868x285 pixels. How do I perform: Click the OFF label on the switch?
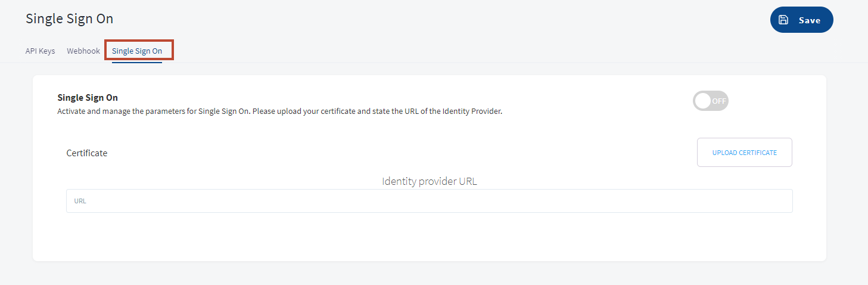tap(719, 101)
